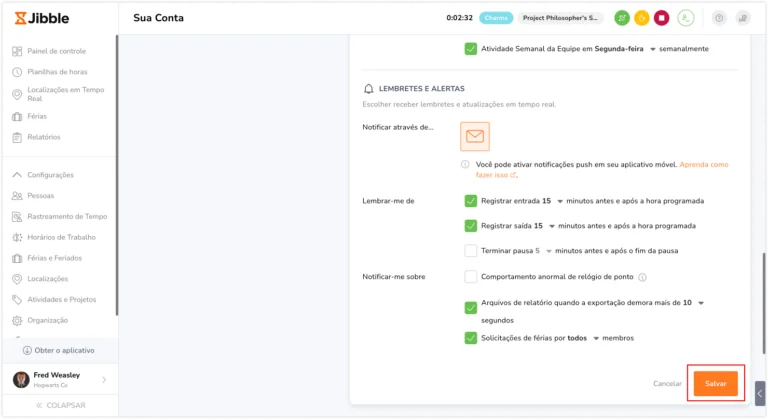Click the yellow break icon in header
The width and height of the screenshot is (768, 419).
642,18
